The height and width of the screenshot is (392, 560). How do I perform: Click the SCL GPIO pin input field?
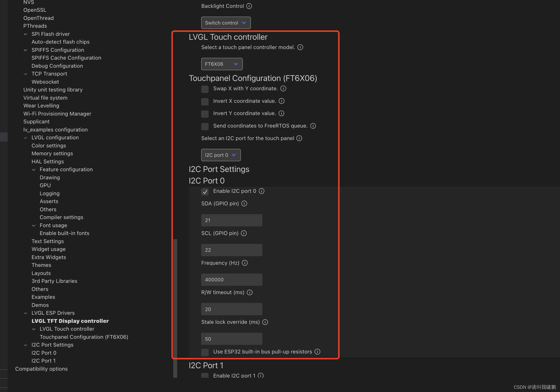pyautogui.click(x=231, y=250)
